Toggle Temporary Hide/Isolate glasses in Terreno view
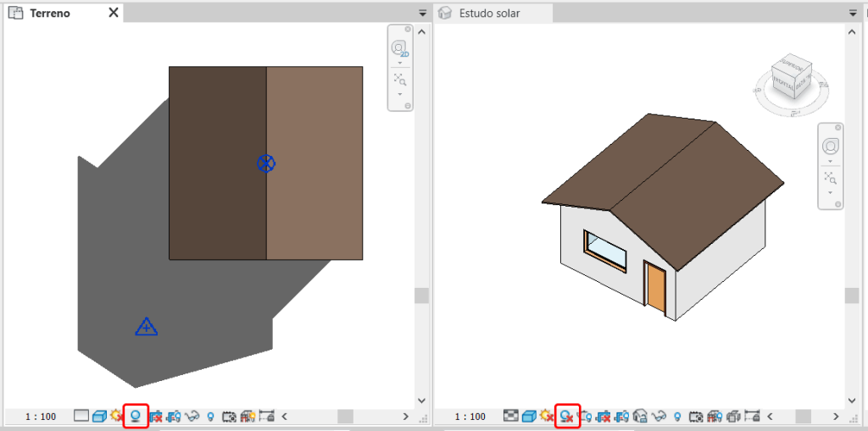868x431 pixels. click(192, 416)
